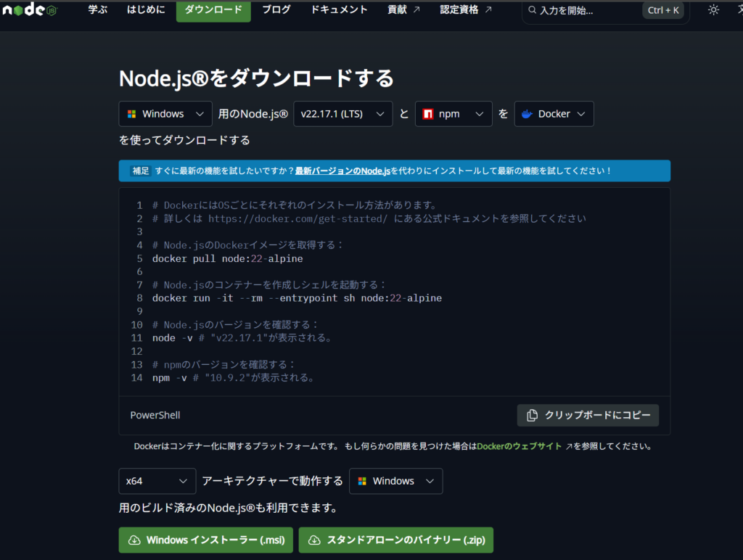The height and width of the screenshot is (560, 743).
Task: Click the Node.js logo in the header
Action: pyautogui.click(x=29, y=9)
